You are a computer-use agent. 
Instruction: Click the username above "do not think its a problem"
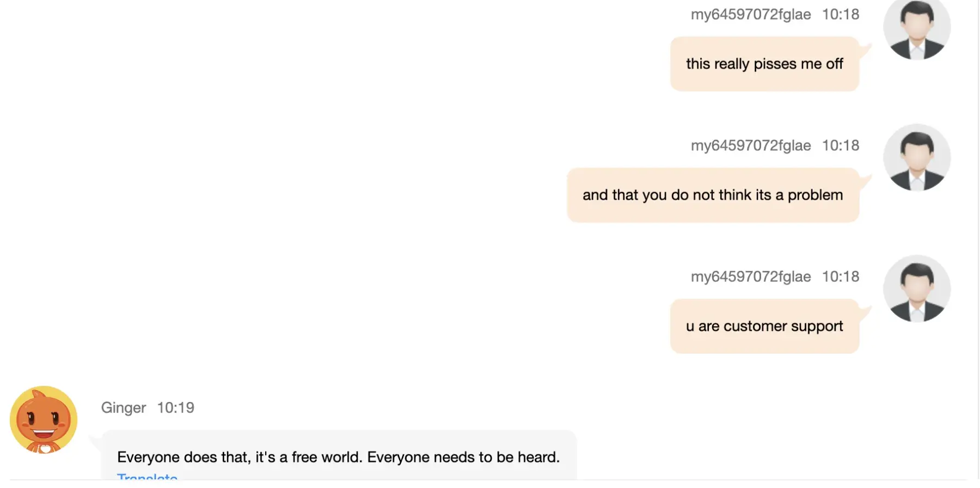point(751,146)
